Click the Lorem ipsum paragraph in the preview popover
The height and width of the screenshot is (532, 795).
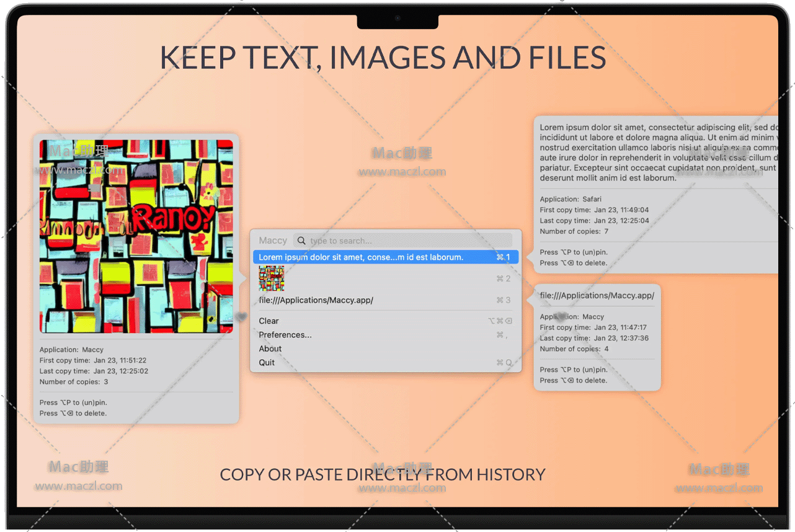pos(657,153)
